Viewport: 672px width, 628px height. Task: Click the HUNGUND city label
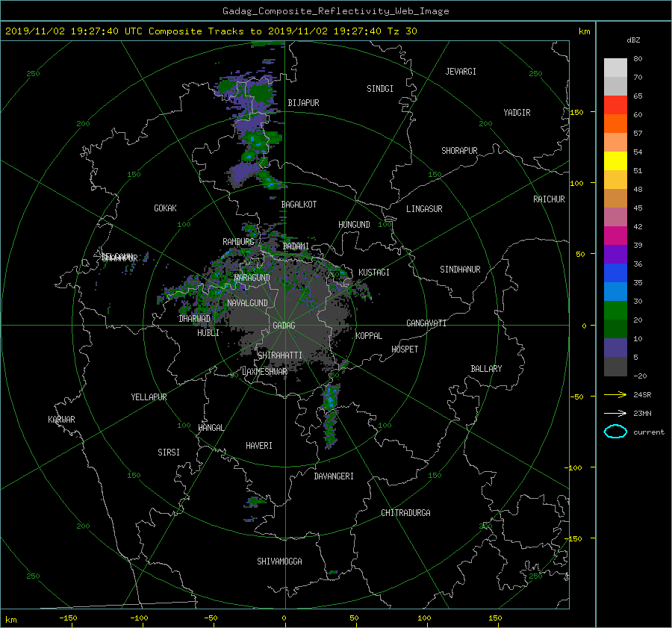tap(354, 225)
